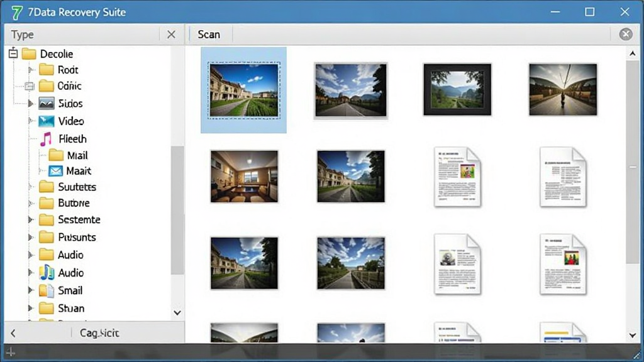644x362 pixels.
Task: Click the Hleeth music note icon
Action: [x=46, y=139]
